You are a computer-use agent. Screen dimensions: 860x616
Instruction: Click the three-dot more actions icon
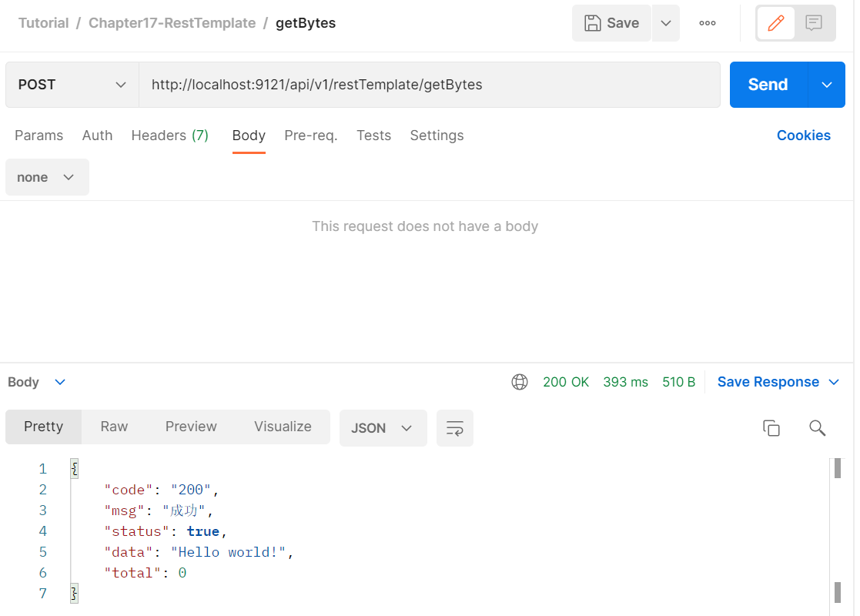click(707, 23)
